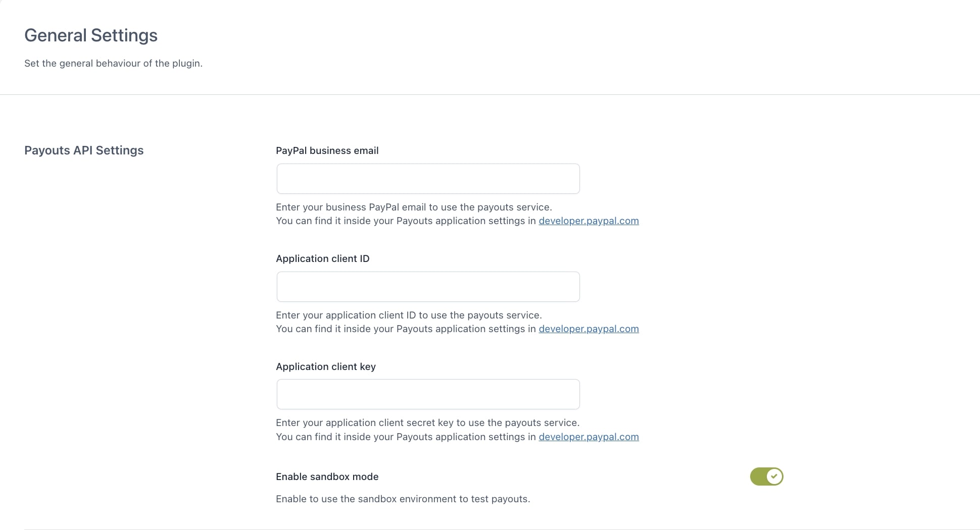The width and height of the screenshot is (980, 530).
Task: Click the "Enable sandbox mode" label text
Action: tap(327, 476)
